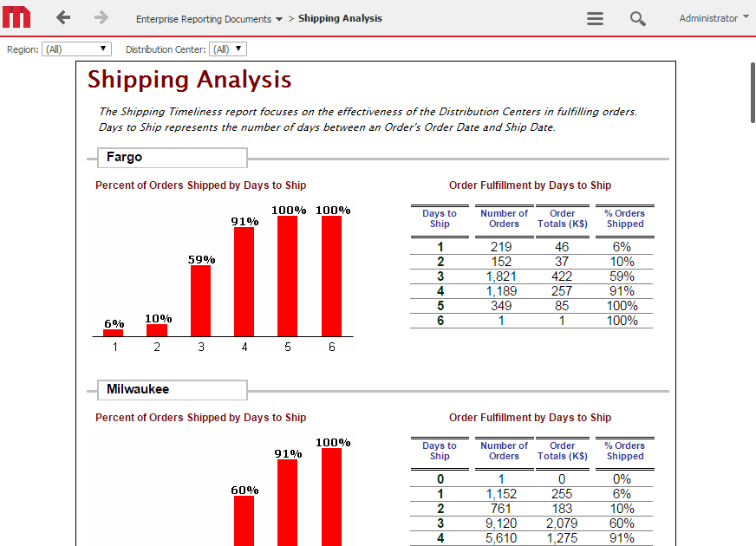
Task: Expand the Enterprise Reporting Documents breadcrumb
Action: pos(209,18)
